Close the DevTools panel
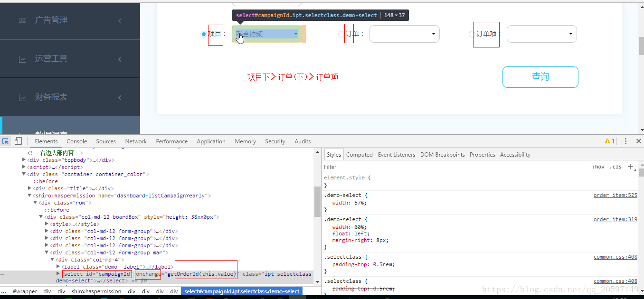 coord(638,141)
